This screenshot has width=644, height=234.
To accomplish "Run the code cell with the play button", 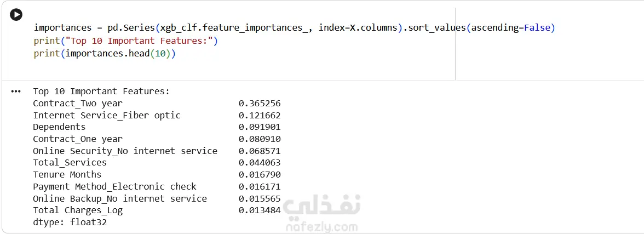I will click(16, 15).
